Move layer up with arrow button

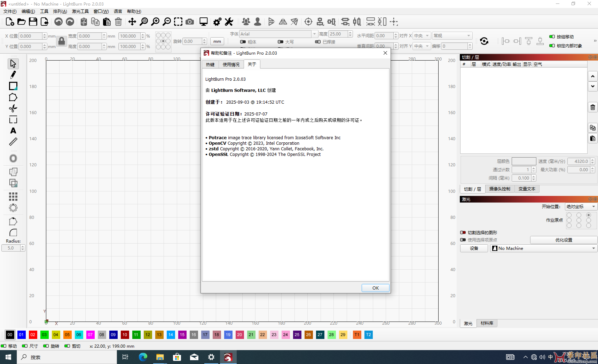click(593, 76)
